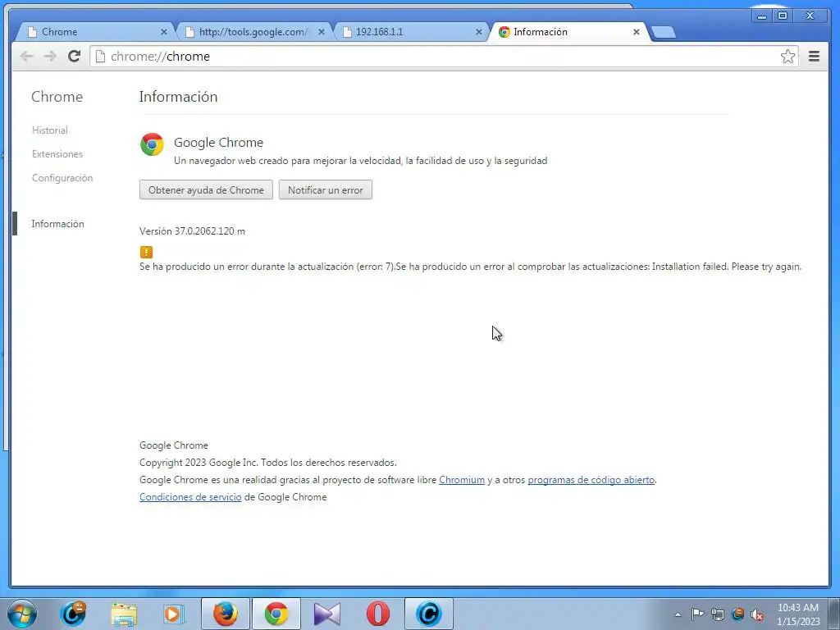Close the tools.google.com tab
Image resolution: width=840 pixels, height=630 pixels.
[x=322, y=32]
